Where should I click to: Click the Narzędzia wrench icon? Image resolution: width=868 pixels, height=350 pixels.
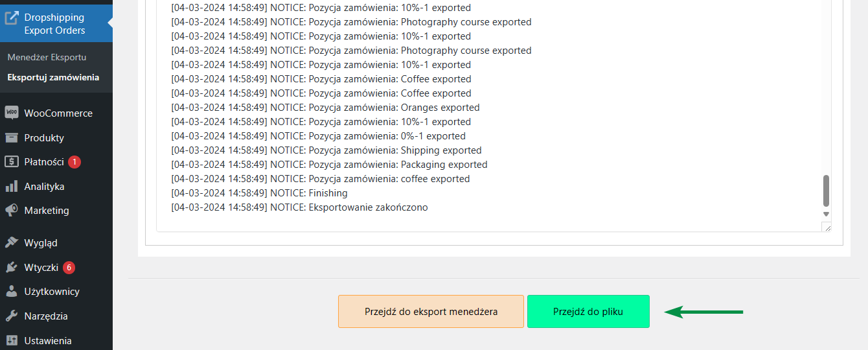point(12,316)
